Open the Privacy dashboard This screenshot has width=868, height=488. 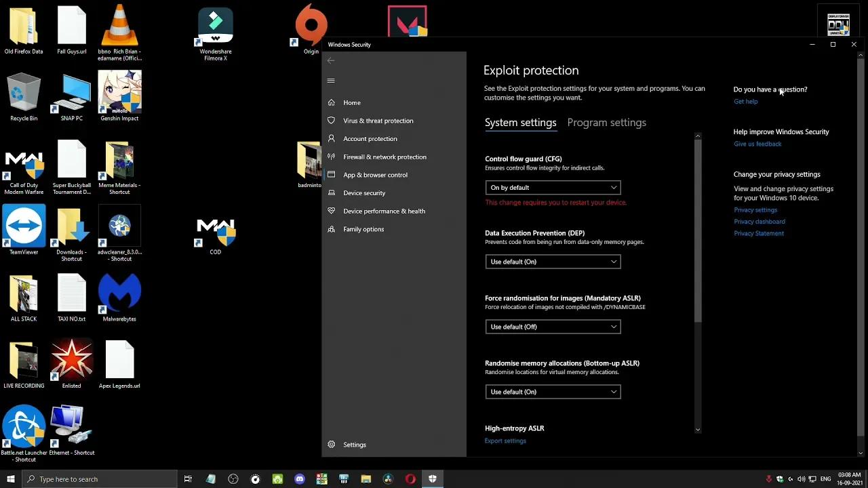click(x=759, y=221)
